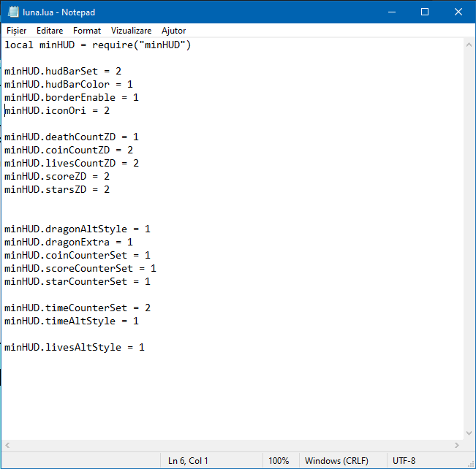
Task: Click the 'minHUD.hudBarColor = 1' line
Action: (x=69, y=84)
